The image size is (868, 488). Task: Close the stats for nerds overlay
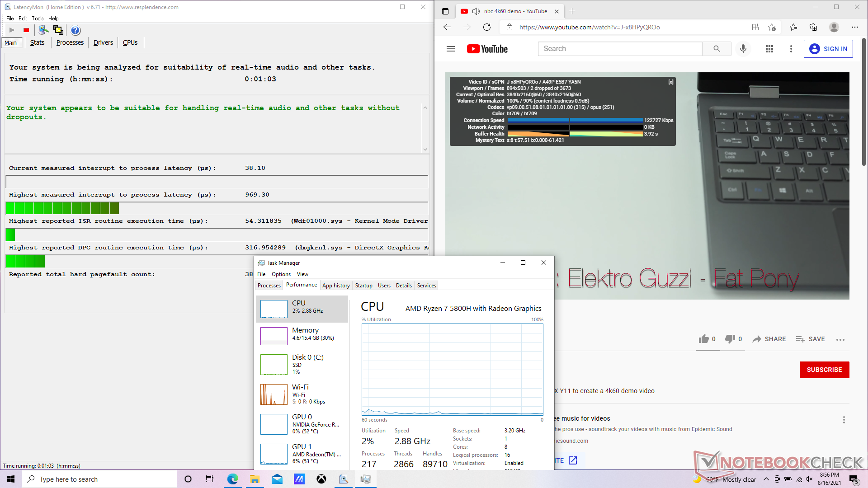(670, 82)
